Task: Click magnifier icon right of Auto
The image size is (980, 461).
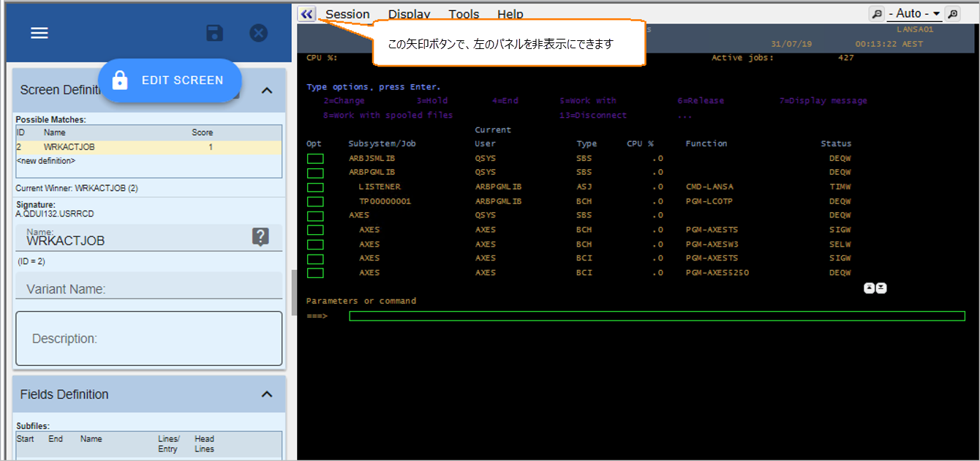Action: tap(951, 14)
